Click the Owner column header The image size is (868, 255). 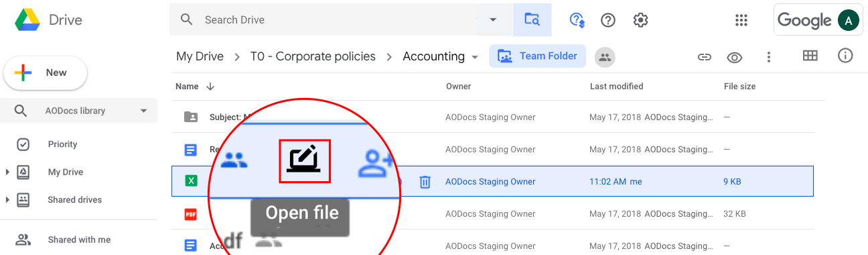458,86
